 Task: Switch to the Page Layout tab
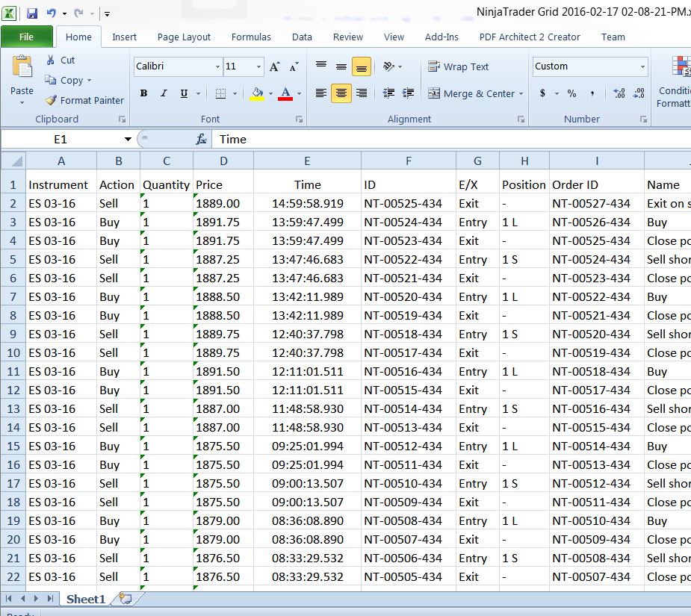pyautogui.click(x=184, y=37)
